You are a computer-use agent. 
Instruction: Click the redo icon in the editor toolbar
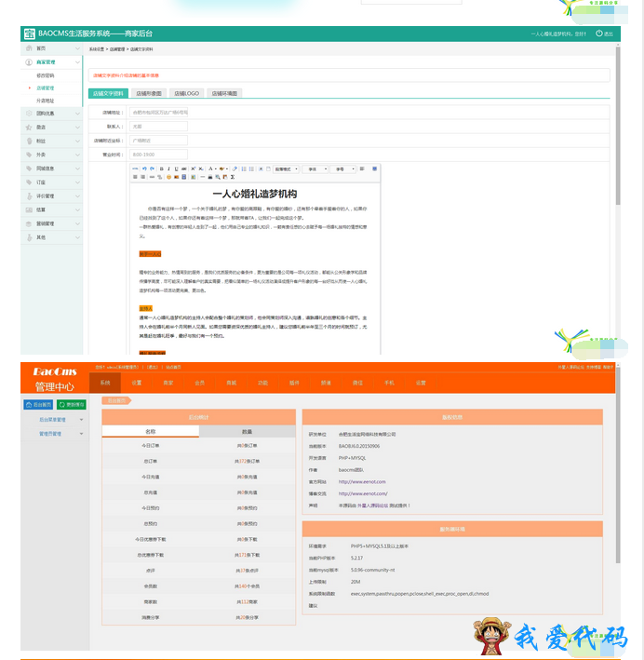click(x=152, y=168)
